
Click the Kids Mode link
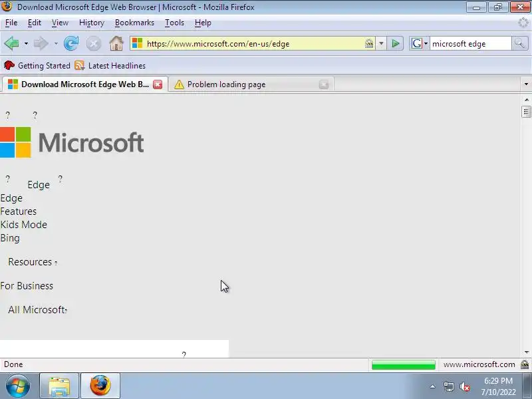23,225
